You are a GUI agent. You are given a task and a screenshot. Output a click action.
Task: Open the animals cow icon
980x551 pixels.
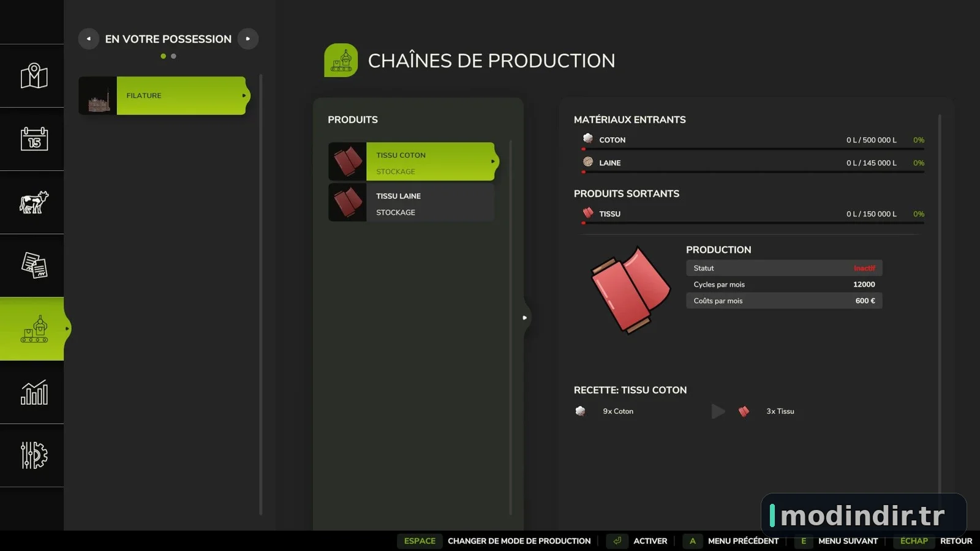tap(34, 202)
